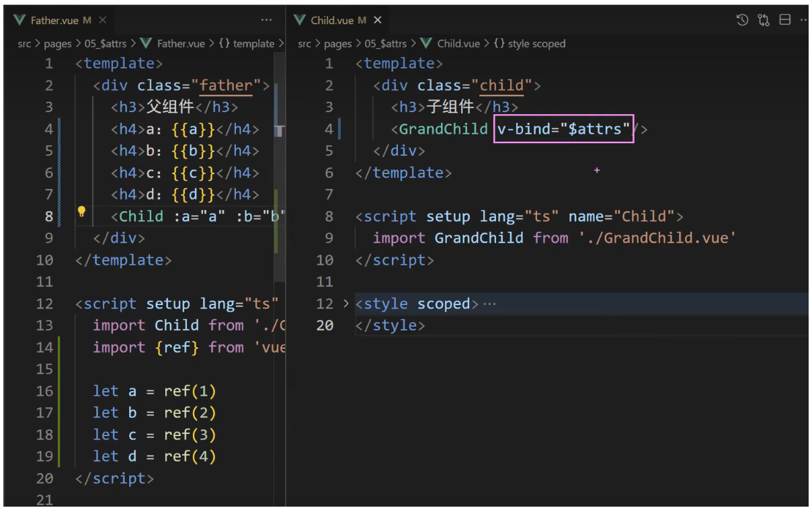Click ref(1) on the let a line

click(x=190, y=391)
